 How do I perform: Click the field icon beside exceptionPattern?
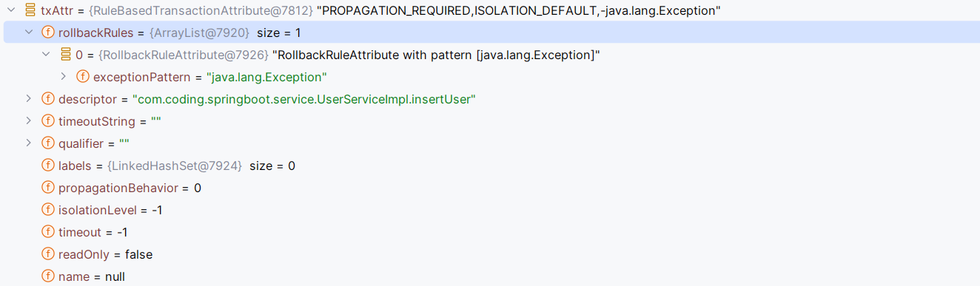[83, 77]
